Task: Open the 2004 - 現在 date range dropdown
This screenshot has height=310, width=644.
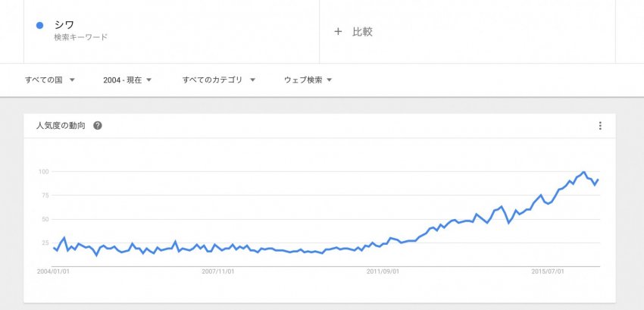Action: point(127,80)
